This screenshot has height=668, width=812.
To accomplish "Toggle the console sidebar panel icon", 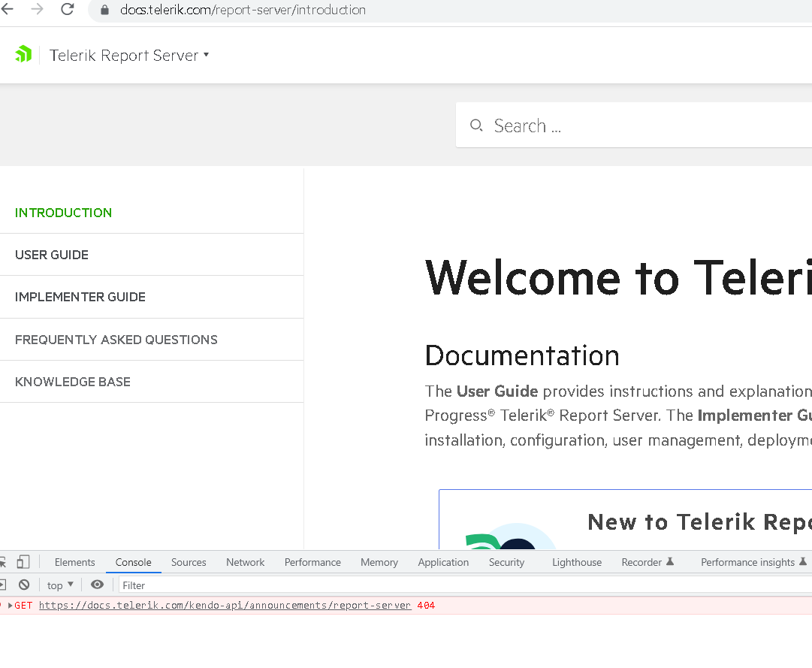I will coord(2,585).
